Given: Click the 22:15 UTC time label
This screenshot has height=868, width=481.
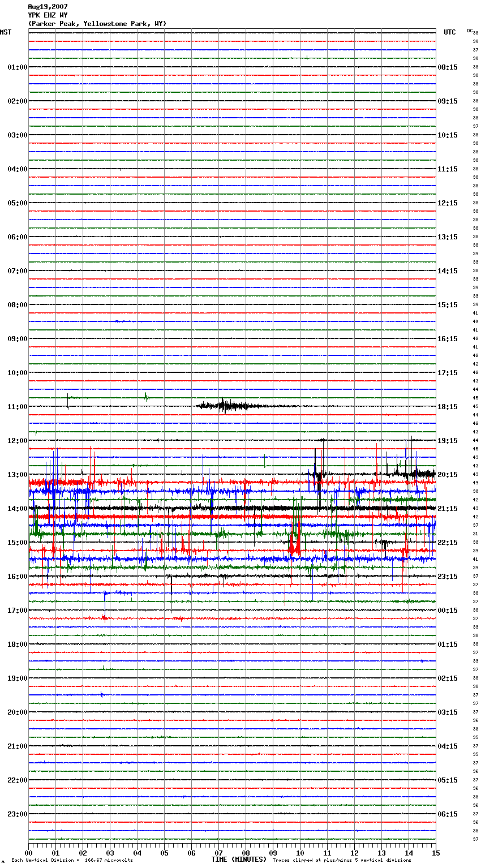Looking at the screenshot, I should 448,543.
